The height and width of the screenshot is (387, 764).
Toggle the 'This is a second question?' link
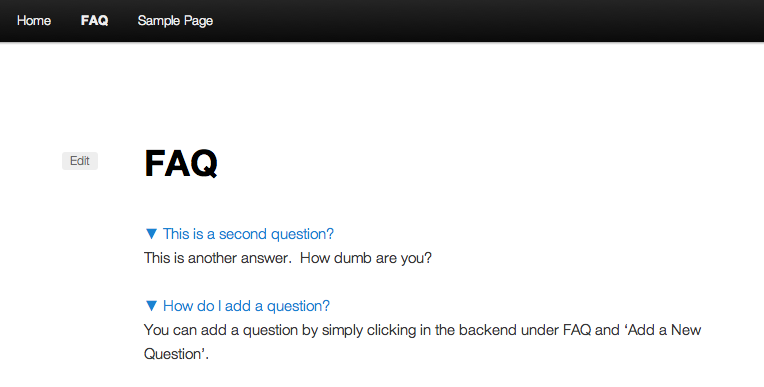click(248, 234)
